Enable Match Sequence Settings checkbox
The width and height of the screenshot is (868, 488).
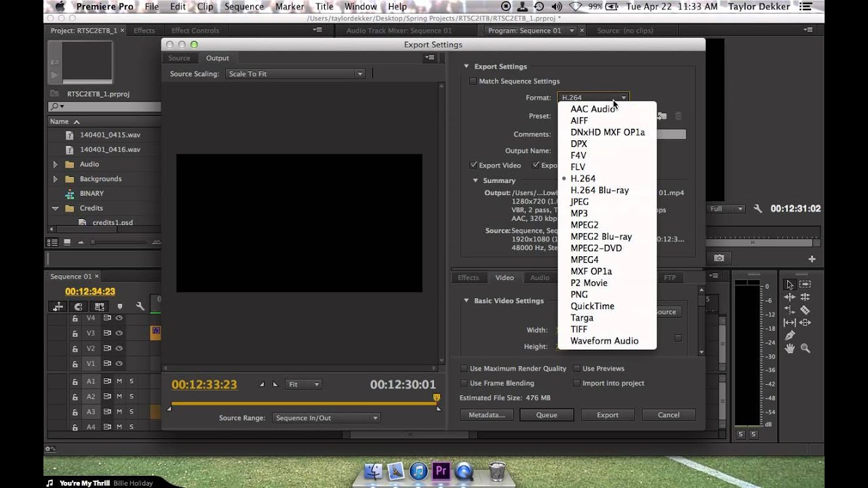coord(473,81)
